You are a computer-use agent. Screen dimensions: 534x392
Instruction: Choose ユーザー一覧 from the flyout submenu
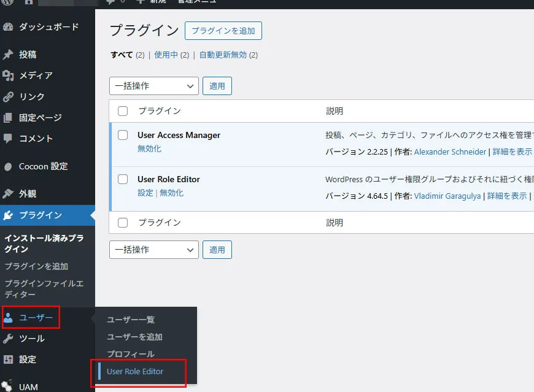(x=131, y=320)
